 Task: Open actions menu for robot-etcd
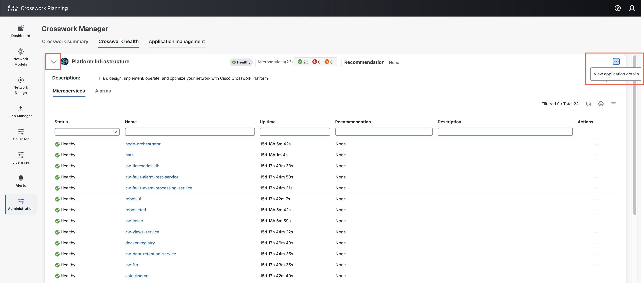coord(597,210)
